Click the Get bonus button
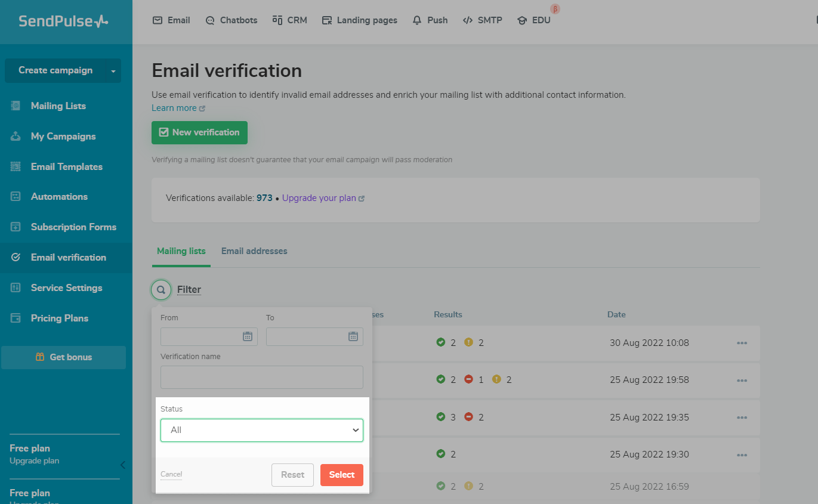 (x=63, y=357)
